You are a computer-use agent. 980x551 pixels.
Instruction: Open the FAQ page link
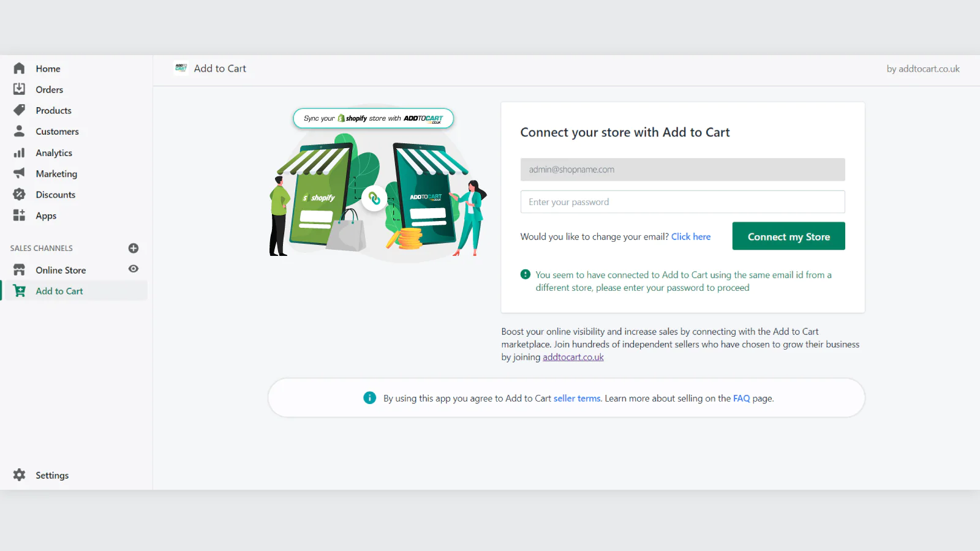click(741, 399)
